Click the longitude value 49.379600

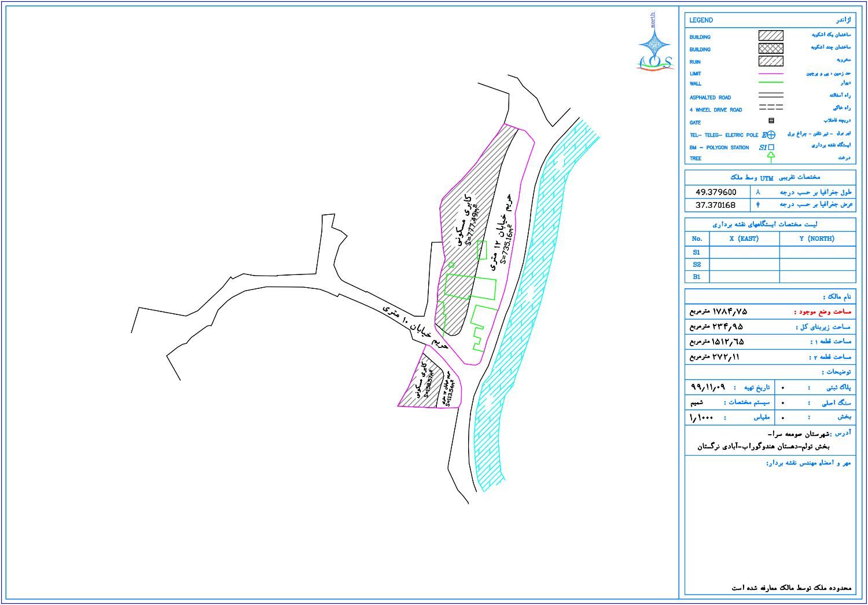tap(716, 192)
